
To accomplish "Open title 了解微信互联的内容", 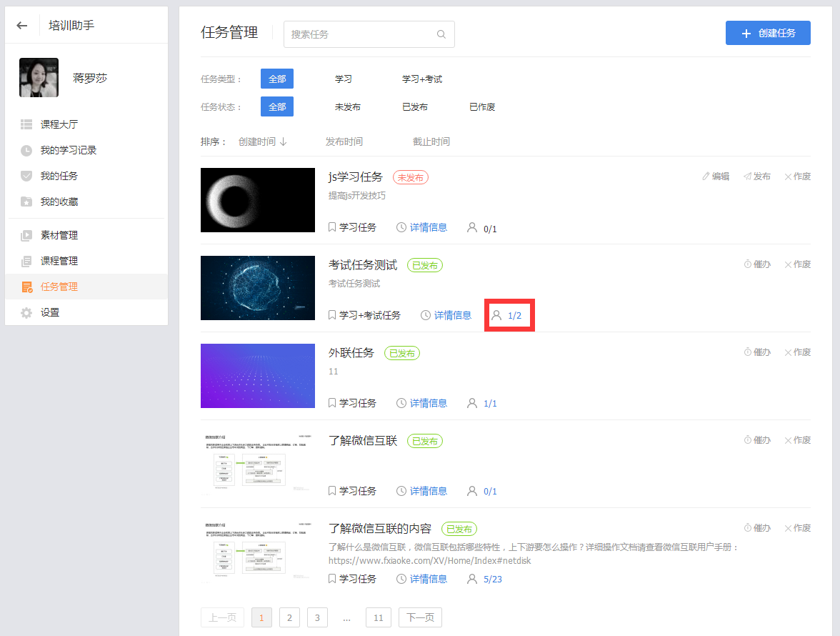I will point(380,528).
